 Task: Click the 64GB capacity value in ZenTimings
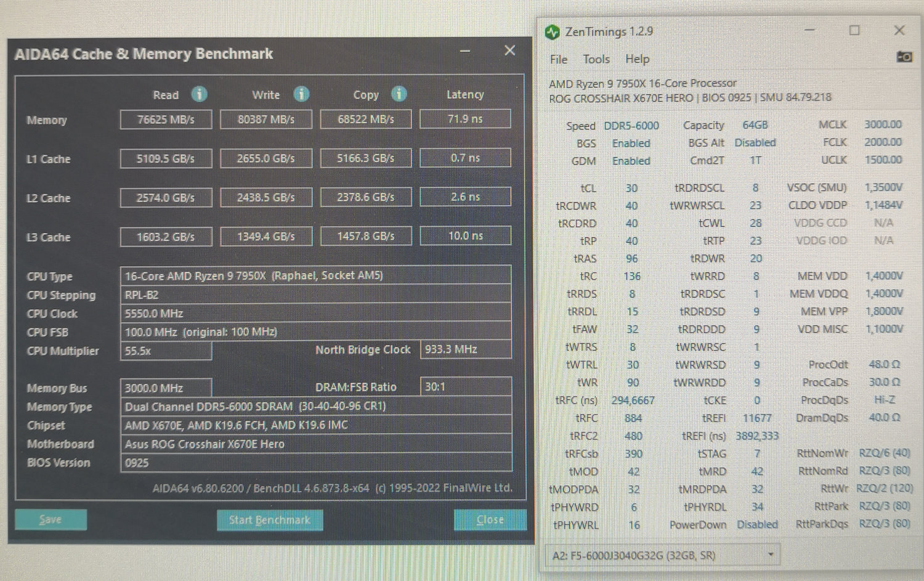pos(755,125)
